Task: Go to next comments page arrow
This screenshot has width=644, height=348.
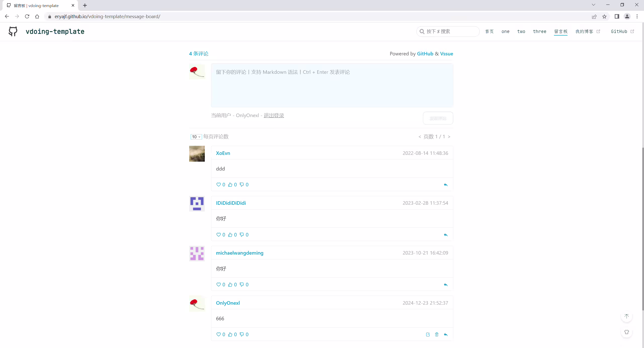Action: pos(449,137)
